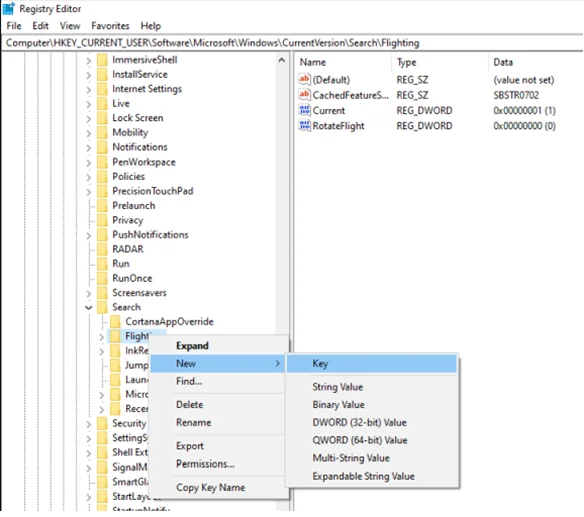The height and width of the screenshot is (517, 584).
Task: Click the PenWorkspace folder icon
Action: coord(102,162)
